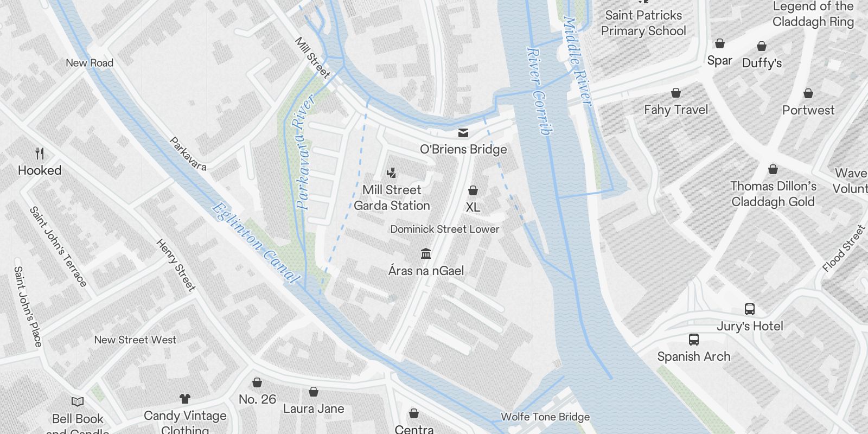868x434 pixels.
Task: Open the Bell Book and Candle book icon
Action: click(78, 402)
